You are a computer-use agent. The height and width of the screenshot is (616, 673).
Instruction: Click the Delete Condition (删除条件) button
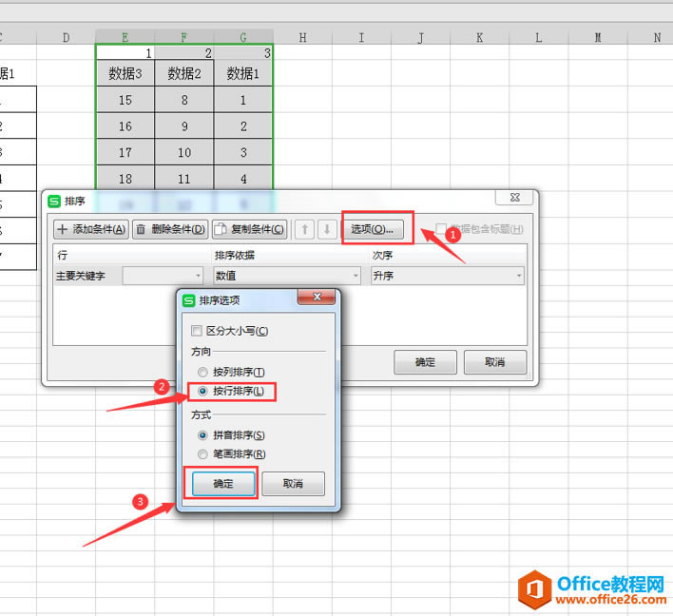170,229
